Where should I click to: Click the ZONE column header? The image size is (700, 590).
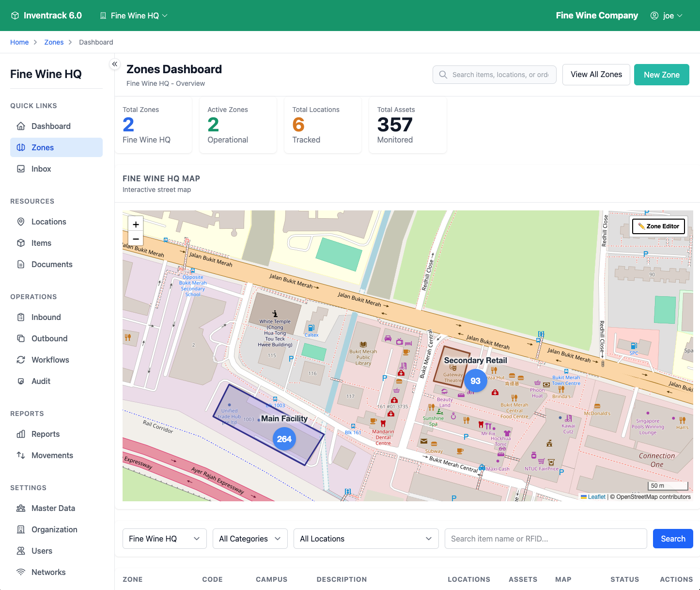(133, 579)
